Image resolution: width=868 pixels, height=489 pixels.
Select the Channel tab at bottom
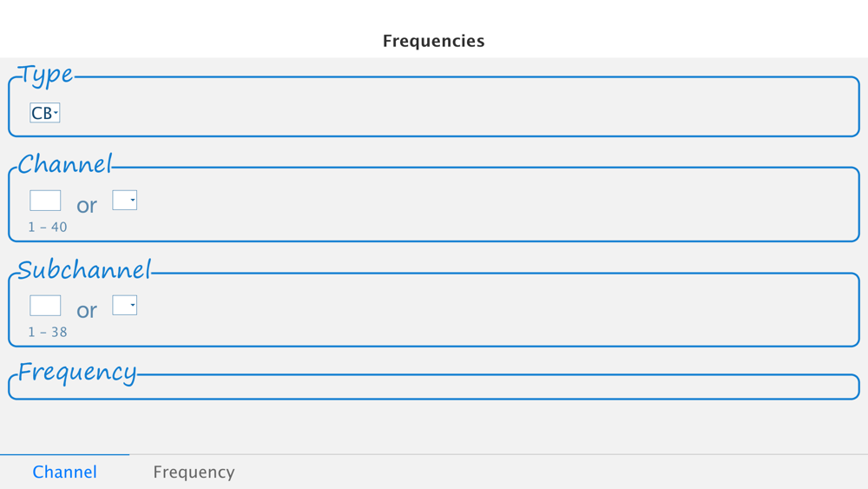click(65, 472)
